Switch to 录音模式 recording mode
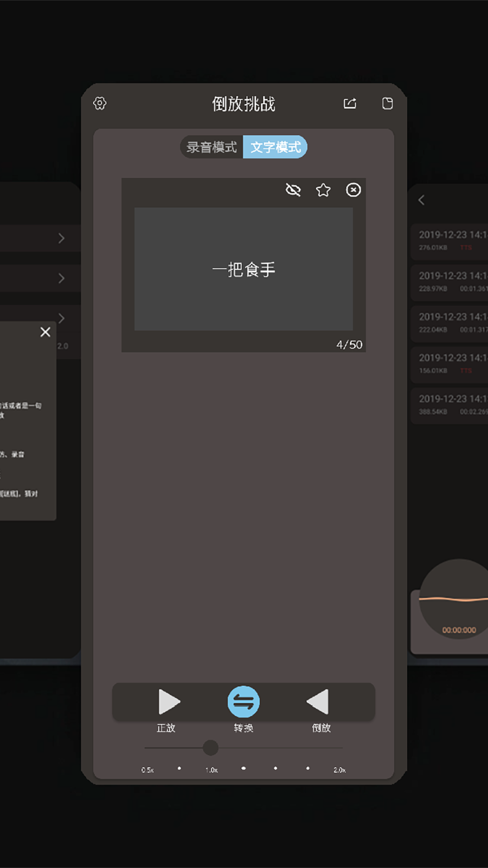 [212, 147]
